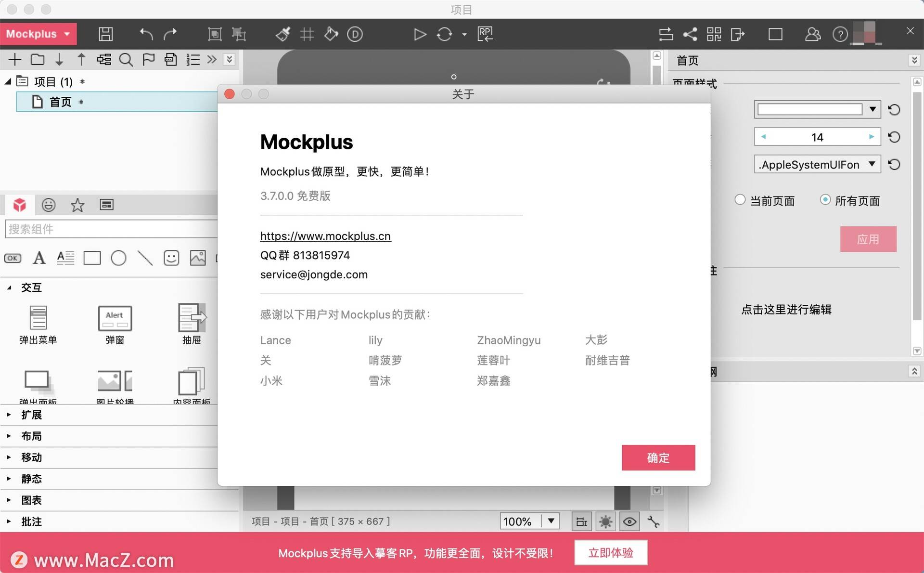The image size is (924, 573).
Task: Open the Mockplus main menu dropdown
Action: point(38,34)
